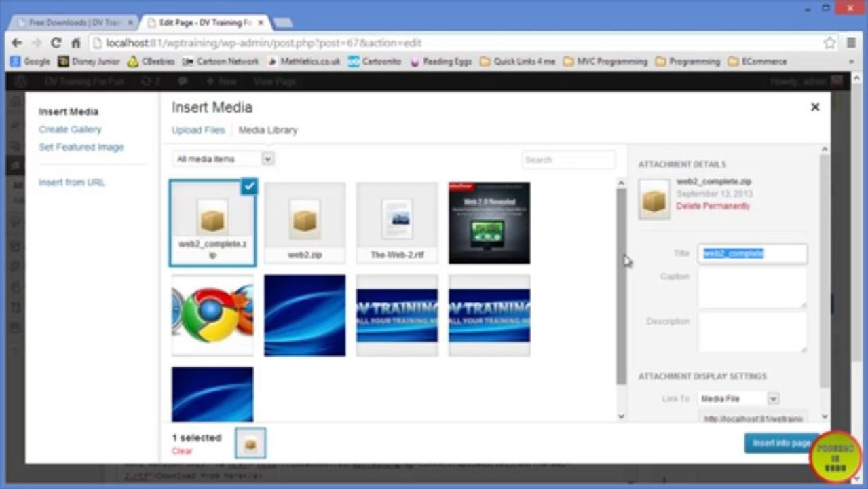Bookmark this page with the star icon
Viewport: 868px width, 489px height.
tap(829, 43)
